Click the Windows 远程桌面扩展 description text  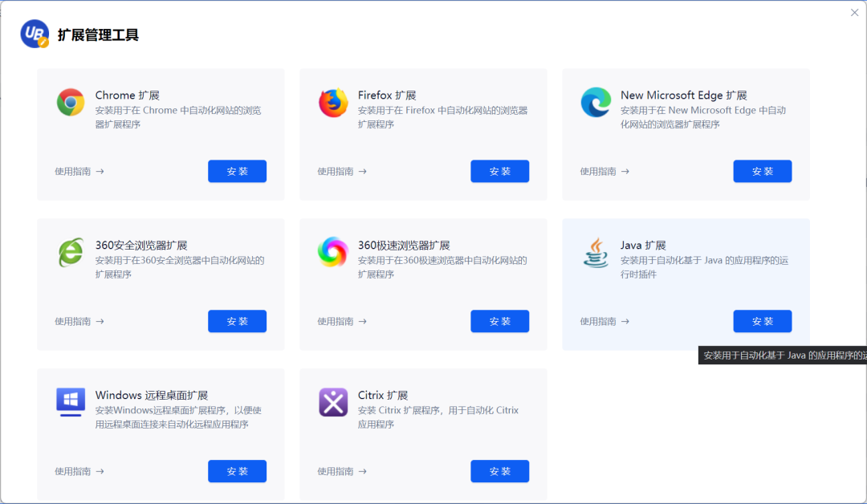click(178, 417)
